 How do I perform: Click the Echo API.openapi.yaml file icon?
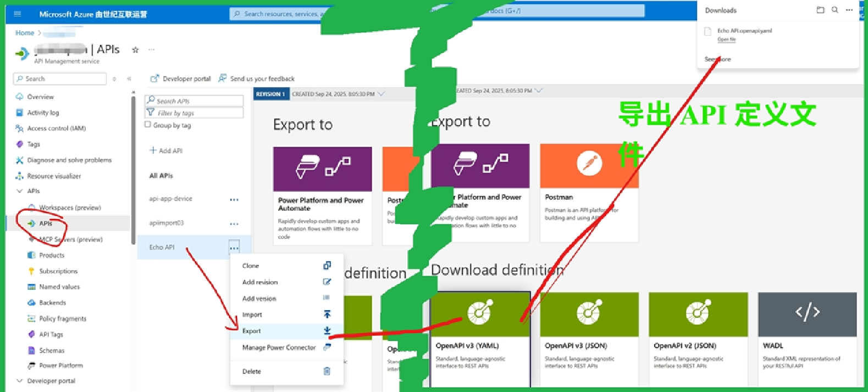click(x=708, y=32)
